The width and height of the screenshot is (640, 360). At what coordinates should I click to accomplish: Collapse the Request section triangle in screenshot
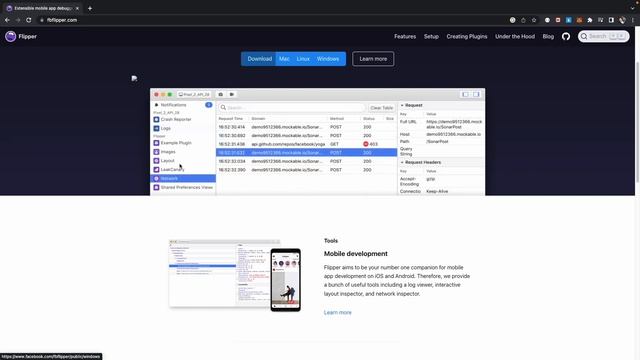[402, 105]
